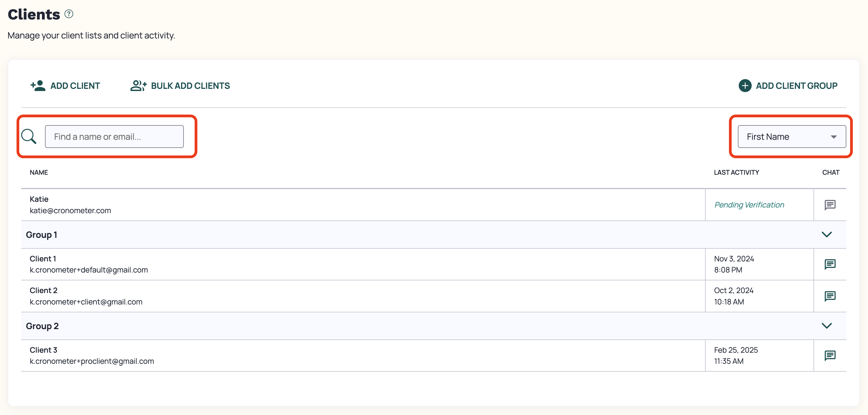Click the ADD CLIENT GROUP label
Screen dimensions: 868x415
[x=796, y=86]
